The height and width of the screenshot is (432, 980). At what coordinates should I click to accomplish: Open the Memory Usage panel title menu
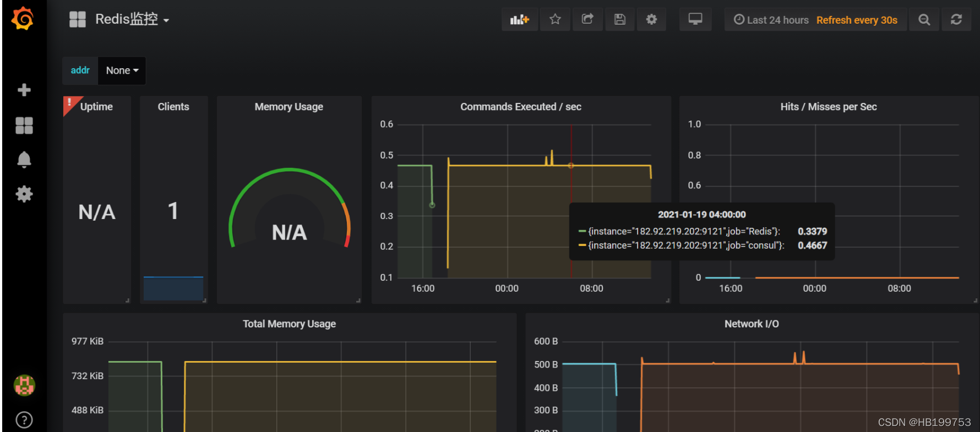point(289,107)
